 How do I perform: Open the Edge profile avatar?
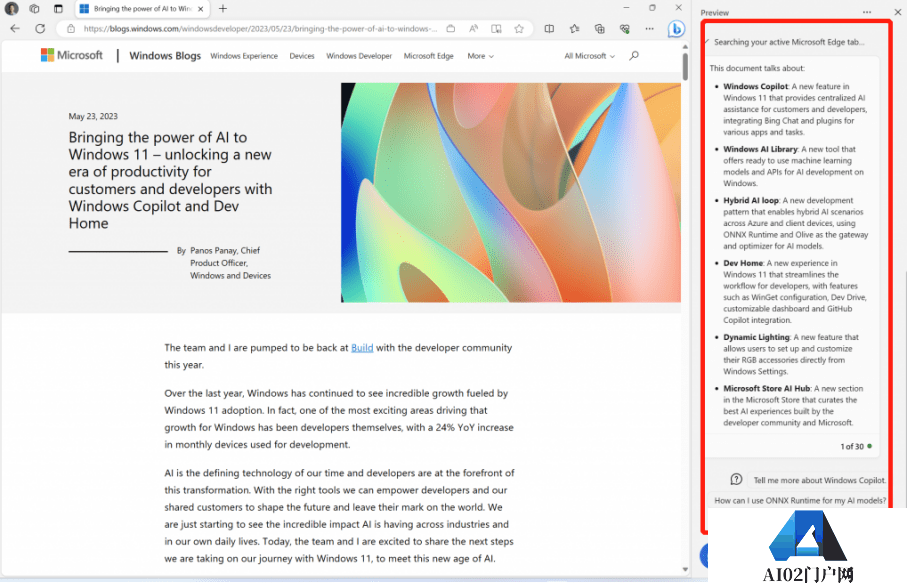pyautogui.click(x=12, y=9)
